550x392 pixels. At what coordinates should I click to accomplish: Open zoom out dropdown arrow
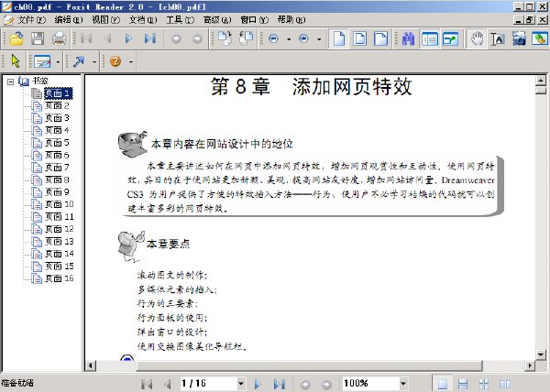tap(289, 39)
